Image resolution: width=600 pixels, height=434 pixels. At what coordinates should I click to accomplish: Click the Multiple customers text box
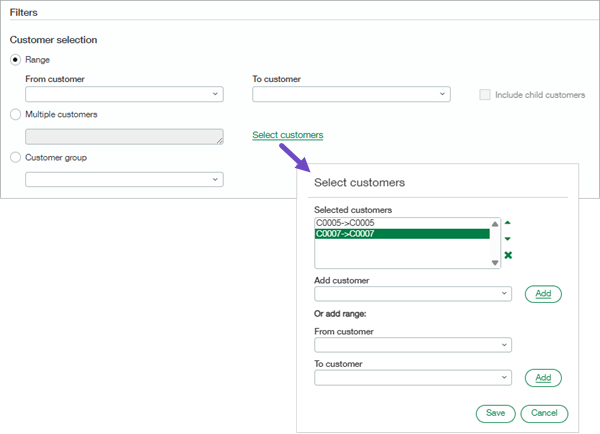pos(123,137)
